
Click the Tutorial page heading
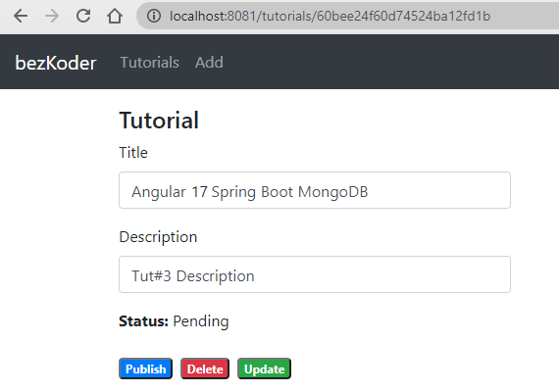coord(159,121)
